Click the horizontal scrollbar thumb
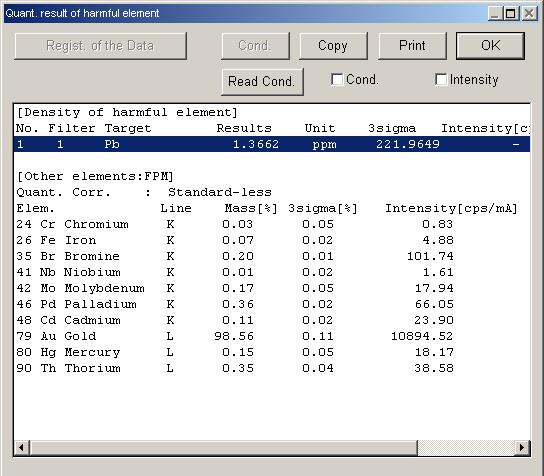544x476 pixels. coord(223,448)
